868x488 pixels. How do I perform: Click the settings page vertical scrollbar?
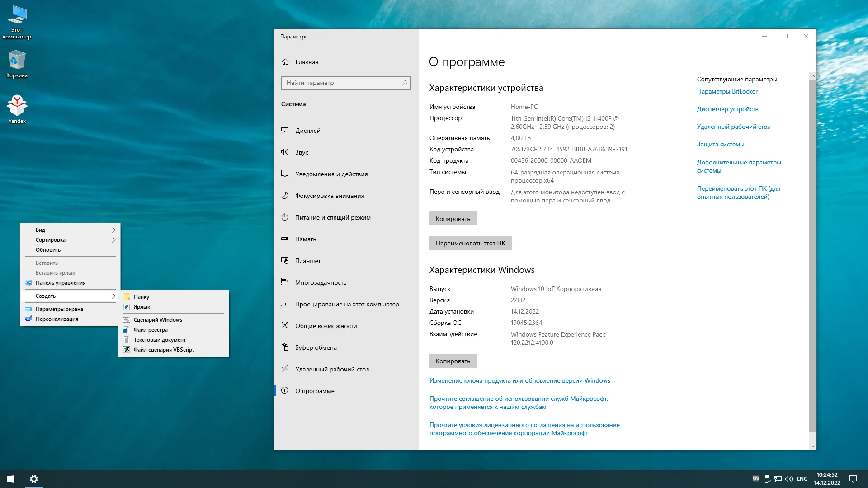pyautogui.click(x=812, y=253)
